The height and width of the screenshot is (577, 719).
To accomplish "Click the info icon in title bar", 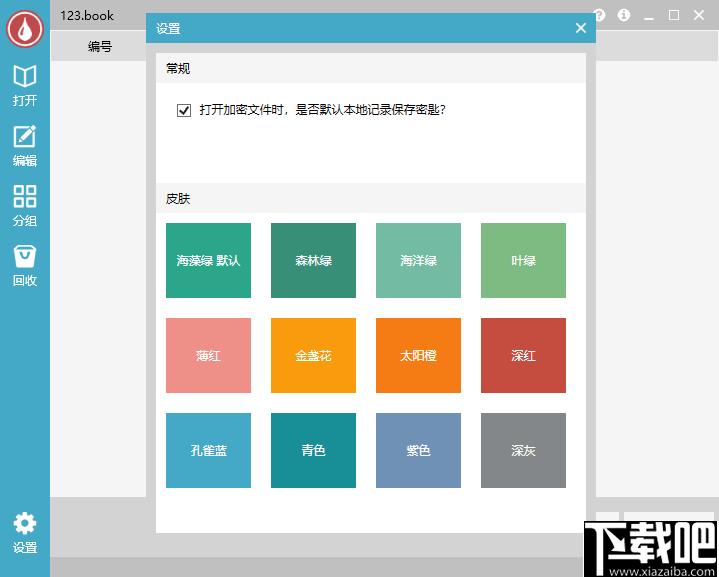I will tap(624, 15).
